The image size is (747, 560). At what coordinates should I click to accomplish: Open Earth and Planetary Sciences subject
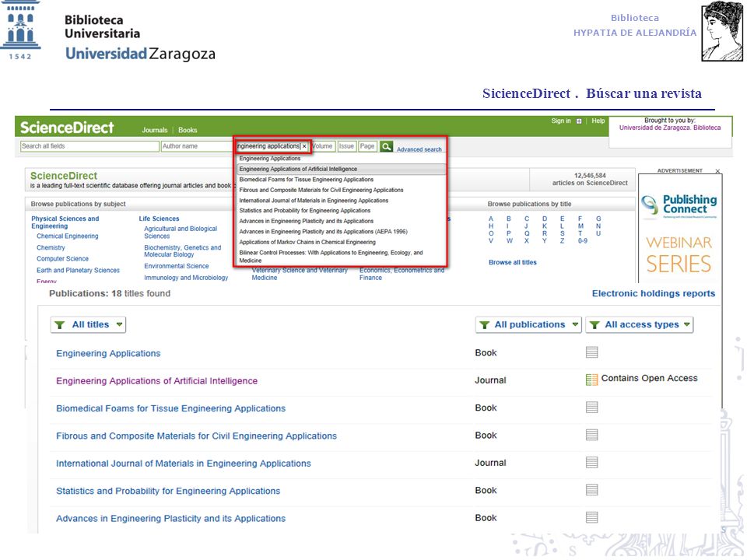pyautogui.click(x=78, y=270)
